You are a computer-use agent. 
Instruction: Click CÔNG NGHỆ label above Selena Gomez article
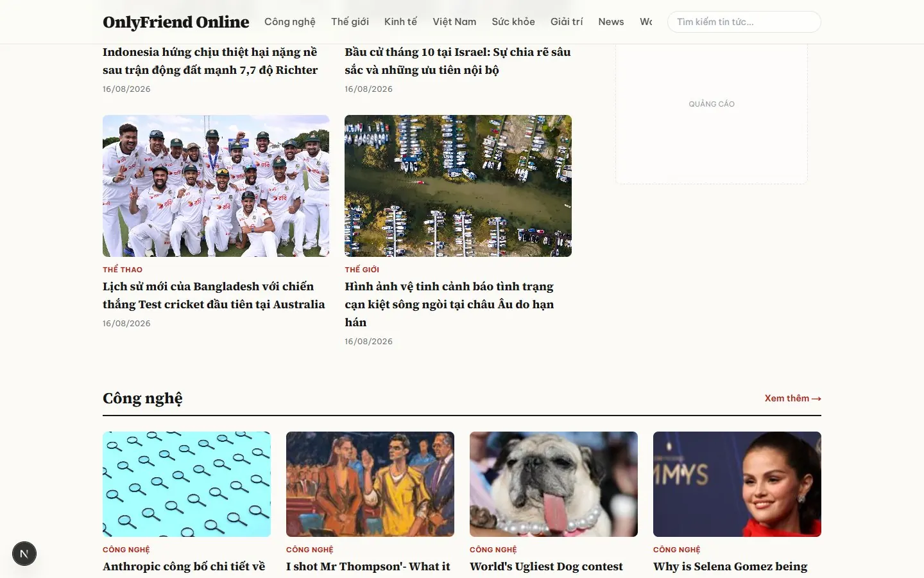[677, 550]
